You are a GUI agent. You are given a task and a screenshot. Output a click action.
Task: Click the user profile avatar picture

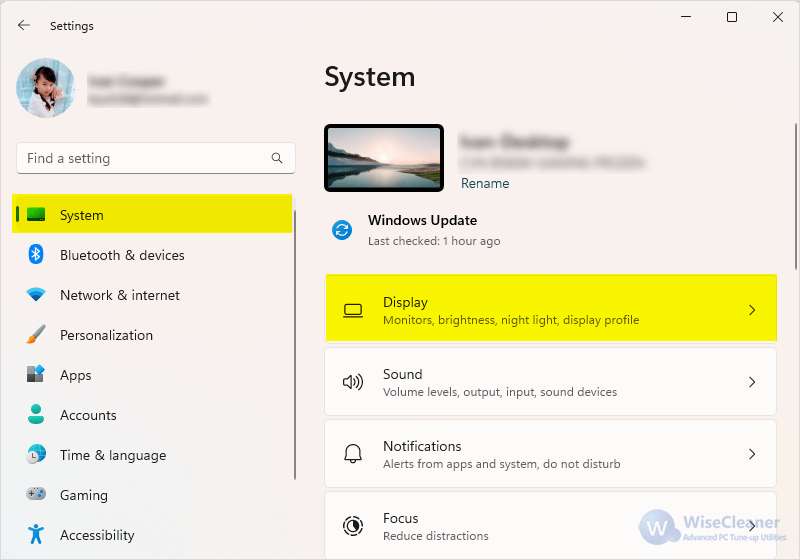click(x=46, y=88)
